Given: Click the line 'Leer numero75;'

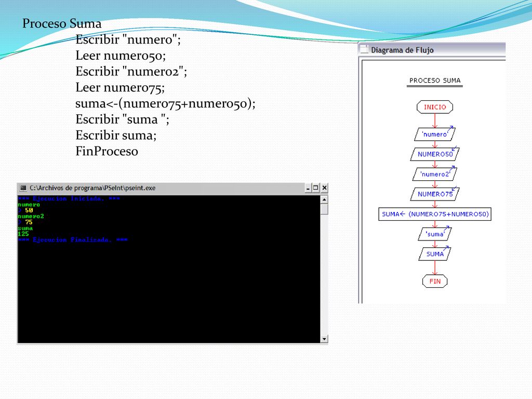Looking at the screenshot, I should (120, 87).
